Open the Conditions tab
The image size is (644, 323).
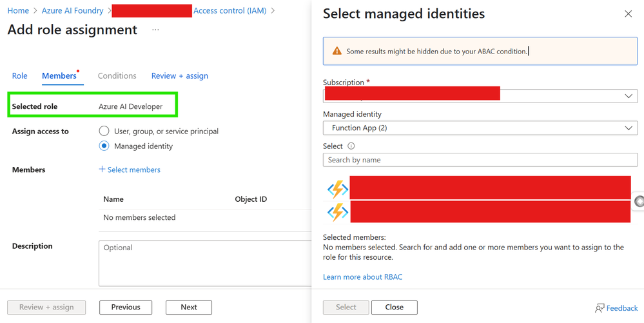coord(117,75)
